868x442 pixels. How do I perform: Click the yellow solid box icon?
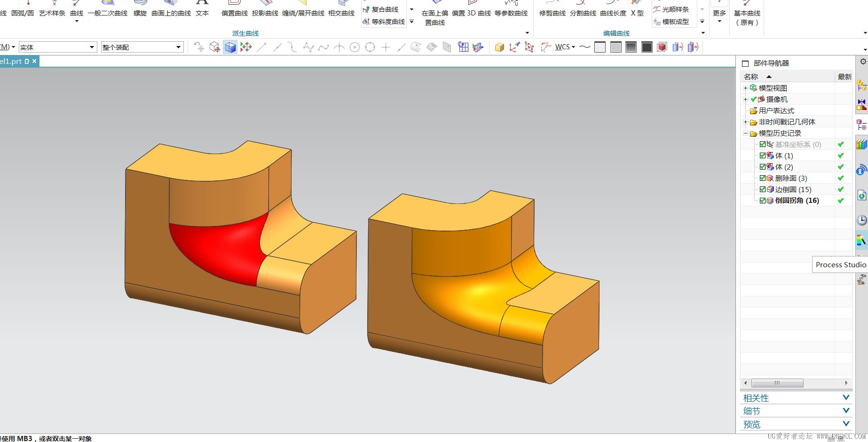499,47
